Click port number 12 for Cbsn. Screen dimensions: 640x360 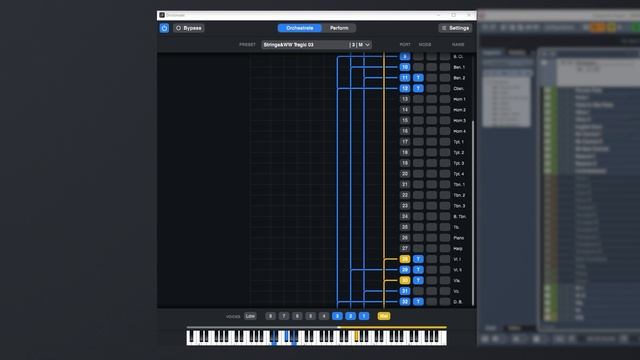404,88
